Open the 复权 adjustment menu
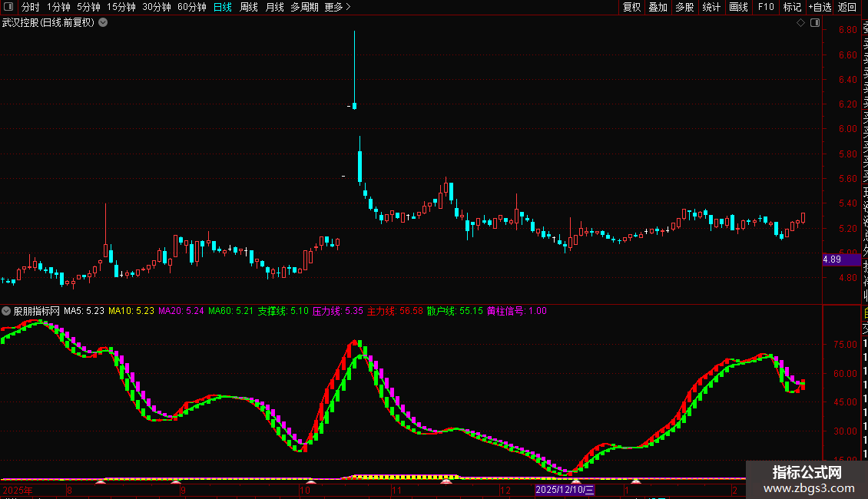 631,7
